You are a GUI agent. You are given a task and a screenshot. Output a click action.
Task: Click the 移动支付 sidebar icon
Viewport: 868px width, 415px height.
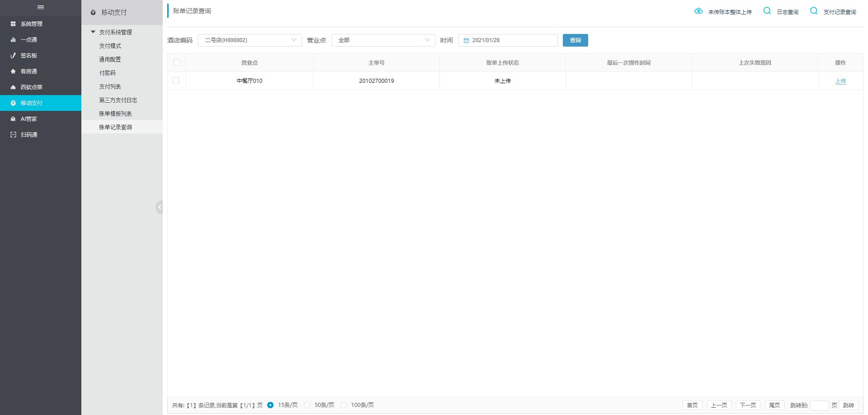coord(13,103)
